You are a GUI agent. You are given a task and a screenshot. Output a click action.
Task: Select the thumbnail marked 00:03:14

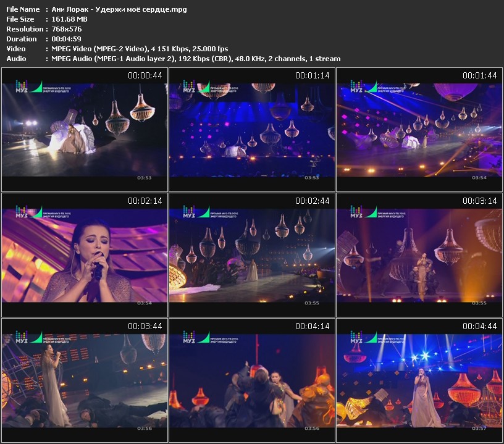pyautogui.click(x=419, y=255)
